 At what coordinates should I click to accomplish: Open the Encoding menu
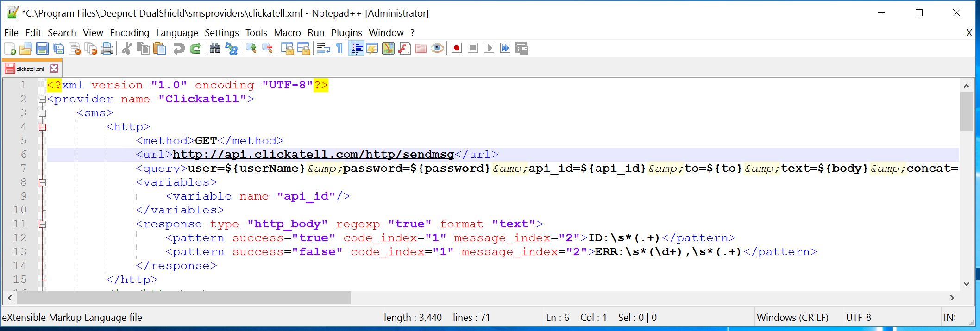pyautogui.click(x=129, y=33)
